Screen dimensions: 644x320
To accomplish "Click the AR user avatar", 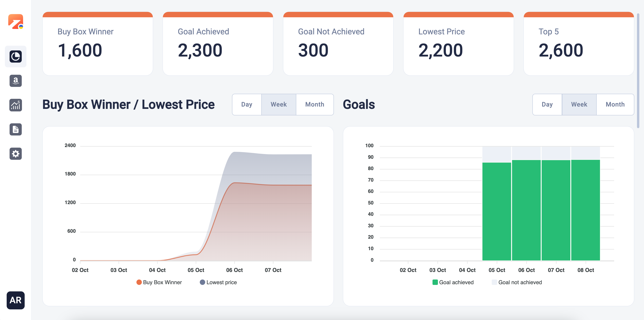I will coord(15,300).
